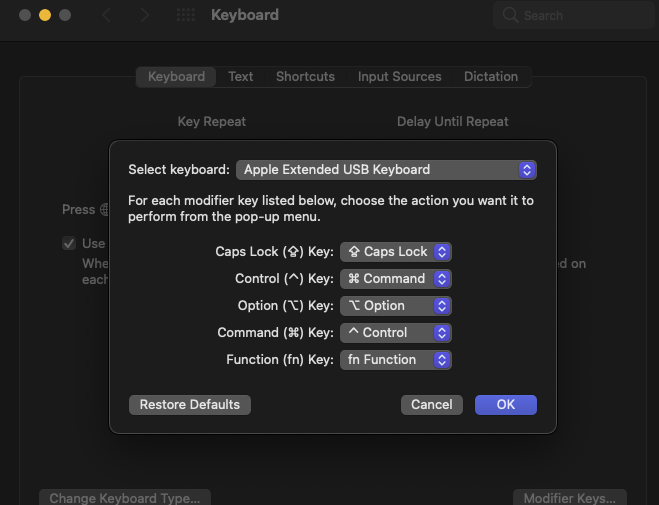Click the forward navigation arrow
The width and height of the screenshot is (659, 505).
(x=146, y=15)
